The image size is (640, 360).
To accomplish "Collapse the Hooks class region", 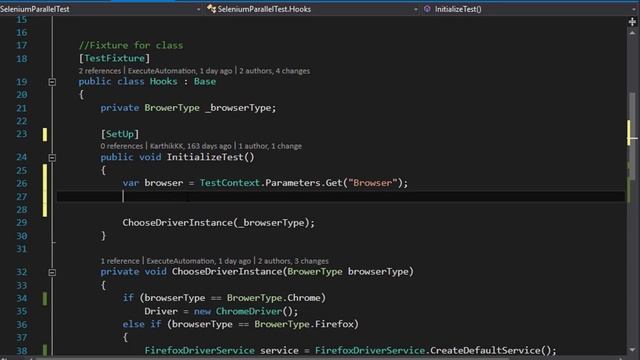I will click(x=52, y=82).
